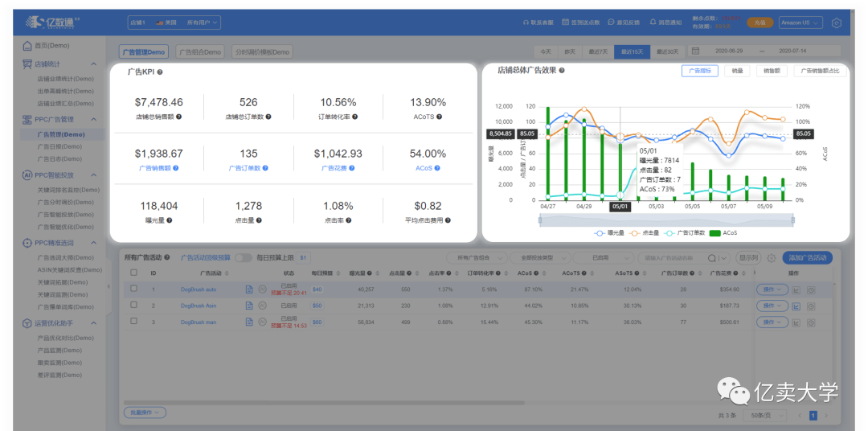Viewport: 868px width, 431px height.
Task: Collapse the PPC广告管理 sidebar section
Action: coord(93,119)
